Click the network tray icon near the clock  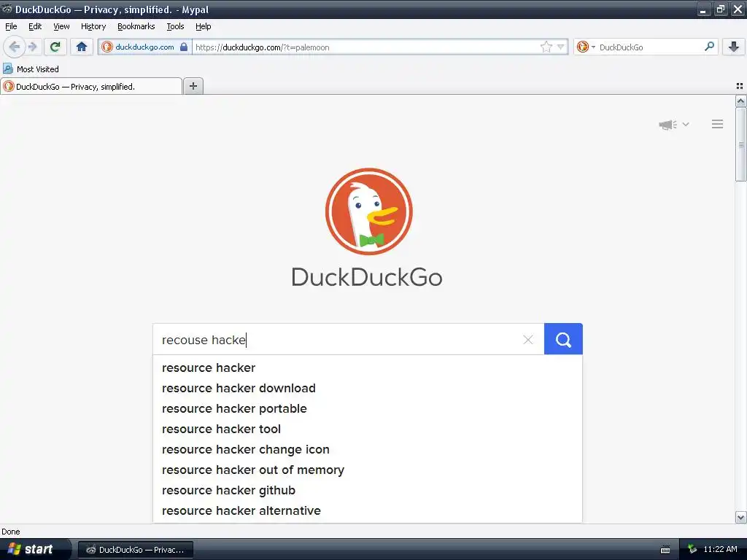[x=692, y=549]
